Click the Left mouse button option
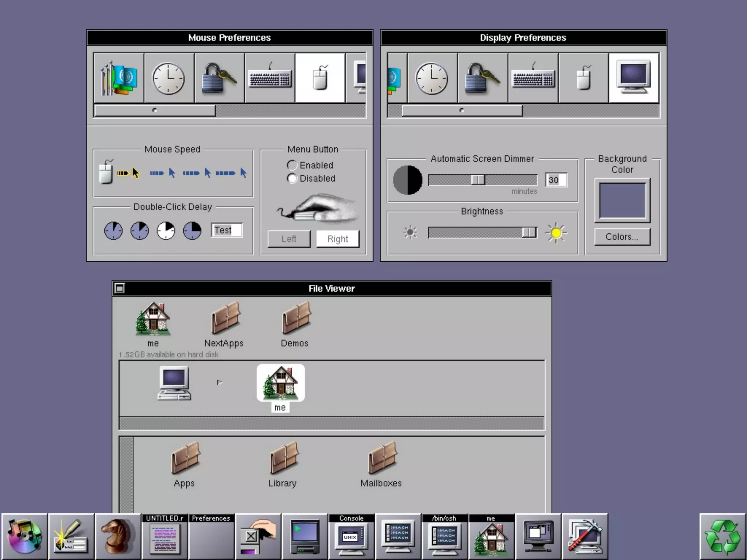This screenshot has width=747, height=560. pyautogui.click(x=289, y=239)
